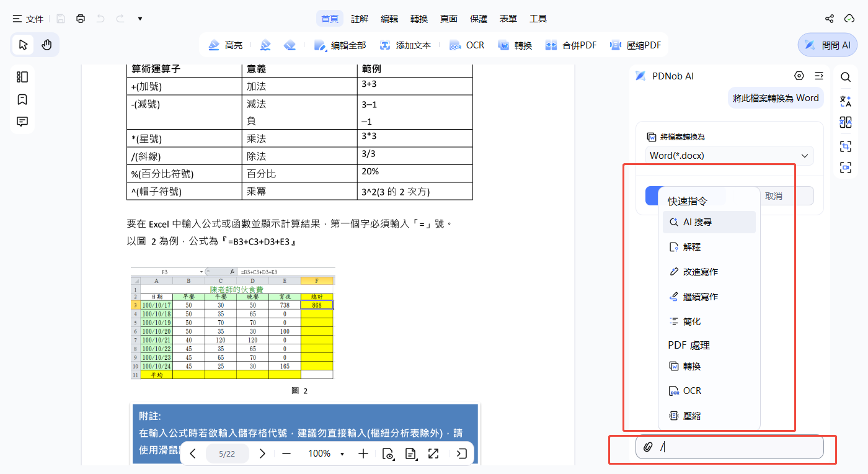Click the 取消 button
868x474 pixels.
click(774, 196)
